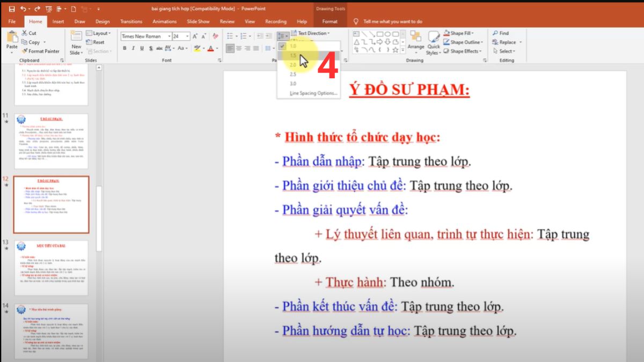Click the Copy button

(x=30, y=42)
